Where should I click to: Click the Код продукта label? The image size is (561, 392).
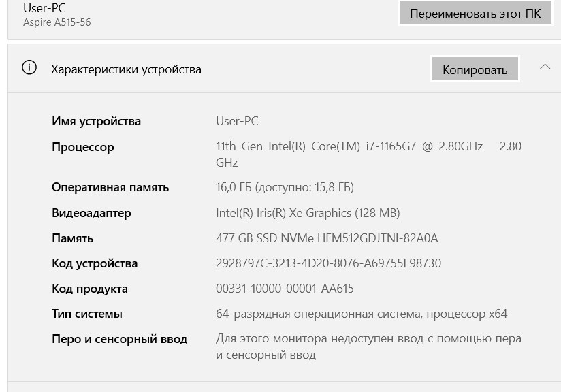click(89, 289)
